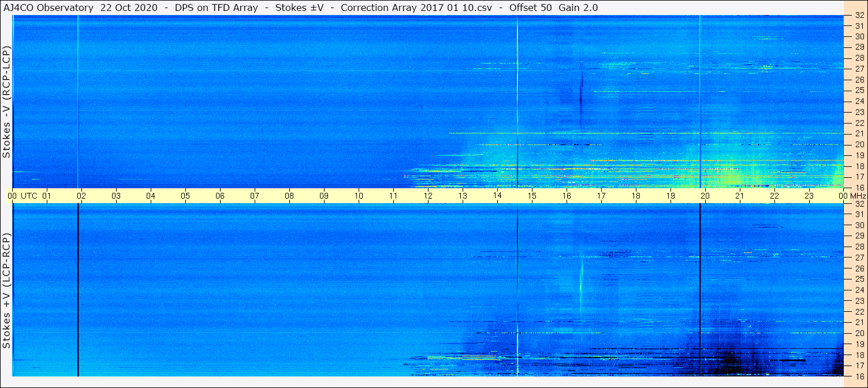Click 29 MHz tick of Stokes +V panel
The width and height of the screenshot is (868, 388).
click(859, 236)
